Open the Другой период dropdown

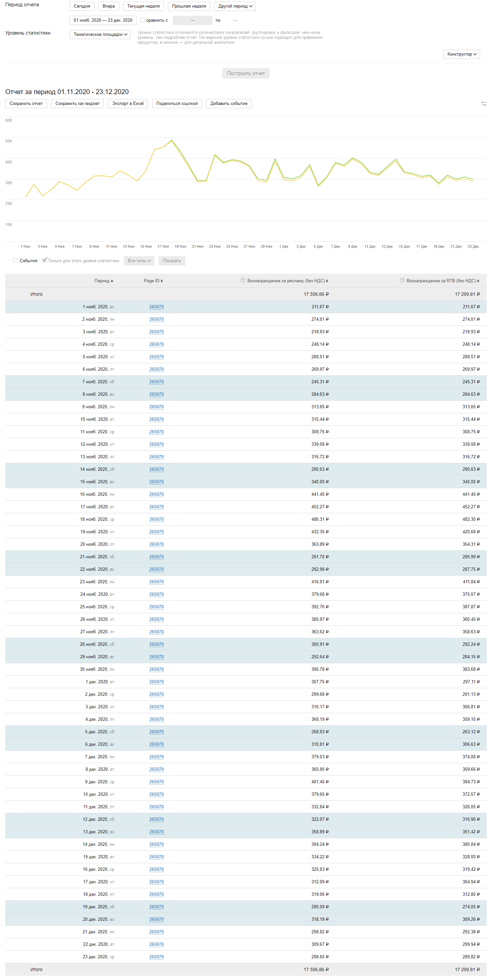[235, 6]
